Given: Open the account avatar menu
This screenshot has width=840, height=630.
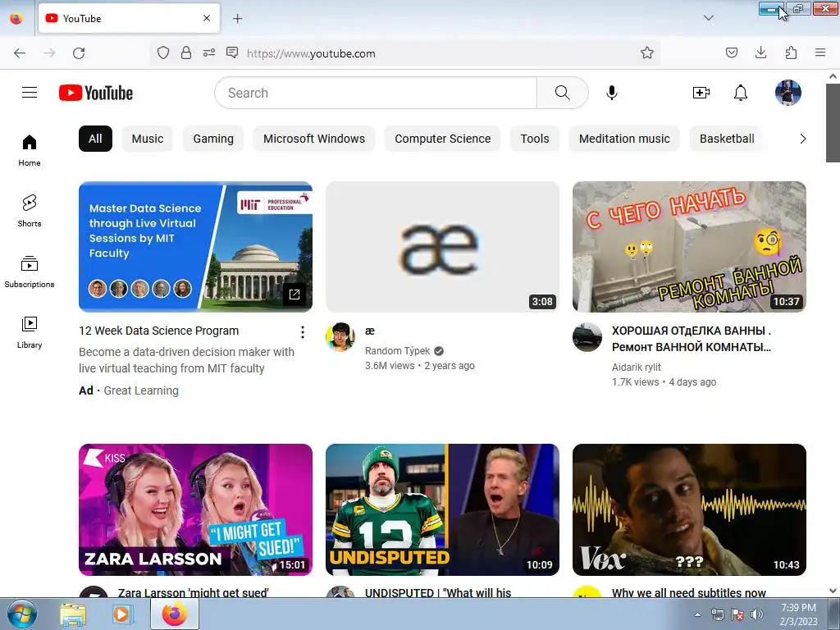Looking at the screenshot, I should tap(788, 93).
